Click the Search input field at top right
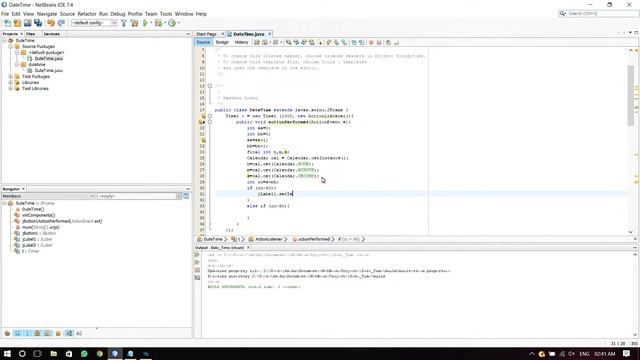This screenshot has width=640, height=360. 602,13
